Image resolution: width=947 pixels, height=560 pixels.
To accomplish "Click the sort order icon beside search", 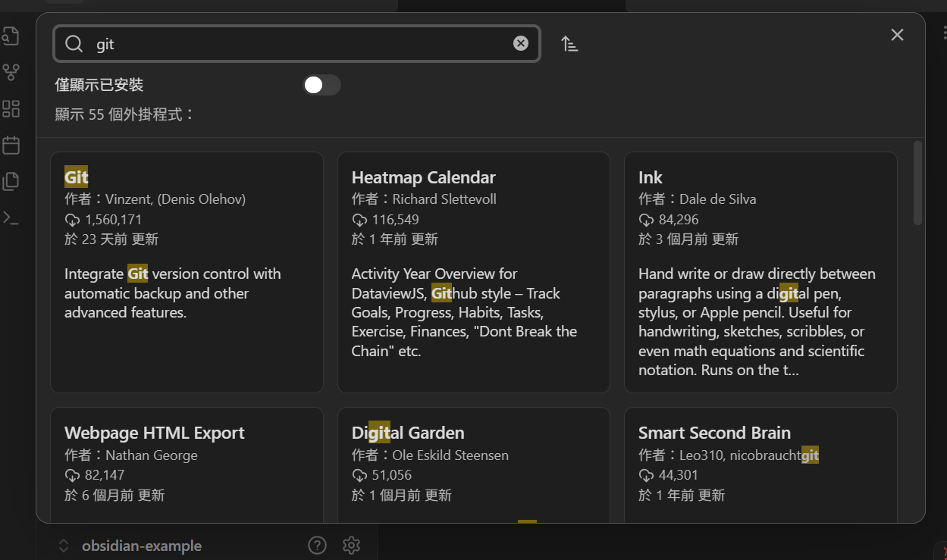I will click(569, 44).
